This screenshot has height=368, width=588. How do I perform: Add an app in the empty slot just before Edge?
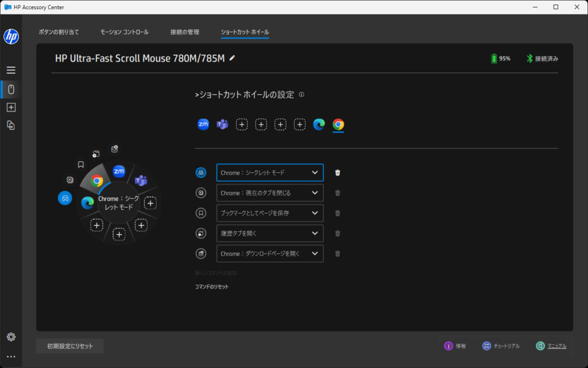[299, 124]
